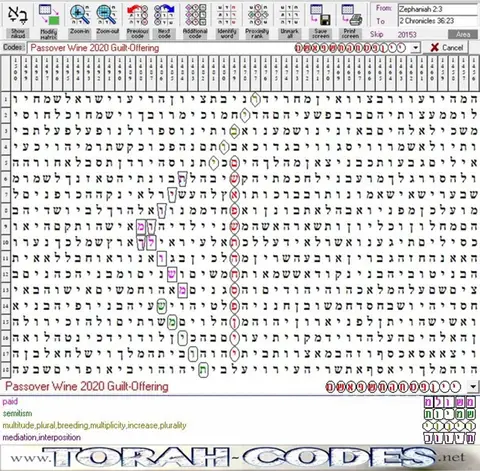Click the lower Passover Wine 2020 Guilt-Offering text
This screenshot has height=471, width=480.
[x=87, y=387]
